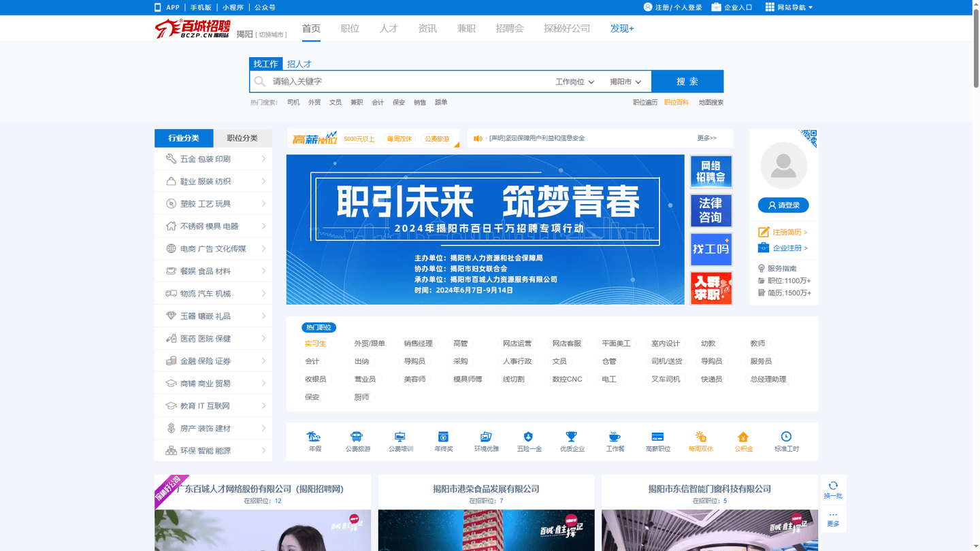980x551 pixels.
Task: Click the 网络招聘会 side banner
Action: (x=711, y=172)
